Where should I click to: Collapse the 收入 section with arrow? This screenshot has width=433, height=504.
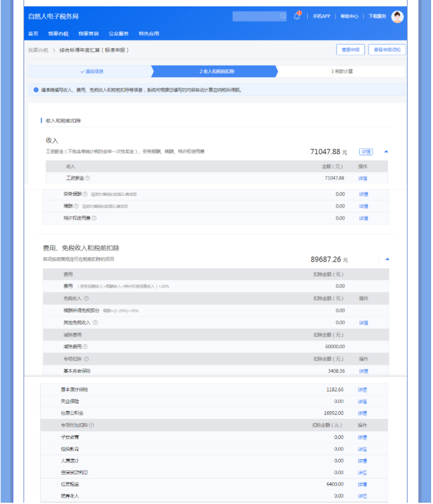click(x=386, y=151)
